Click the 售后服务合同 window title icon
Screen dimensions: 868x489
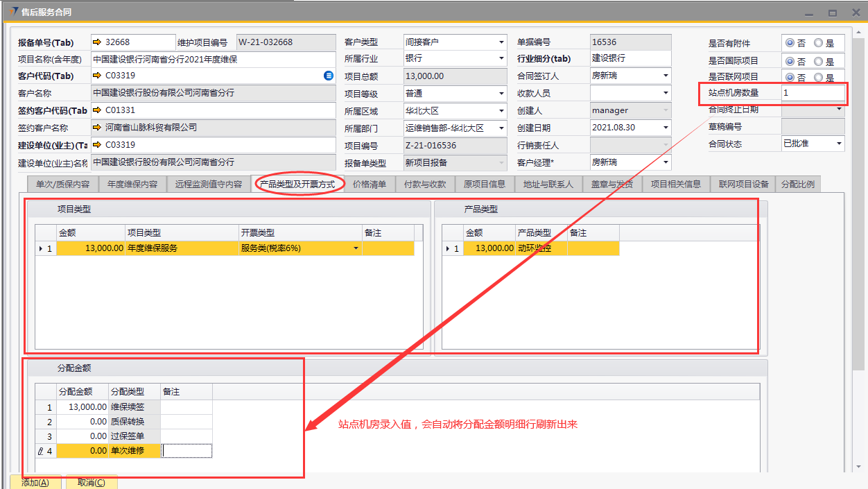(14, 12)
